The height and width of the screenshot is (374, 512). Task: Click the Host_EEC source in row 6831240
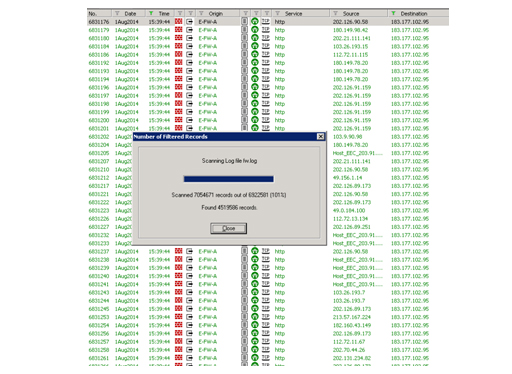pos(358,276)
